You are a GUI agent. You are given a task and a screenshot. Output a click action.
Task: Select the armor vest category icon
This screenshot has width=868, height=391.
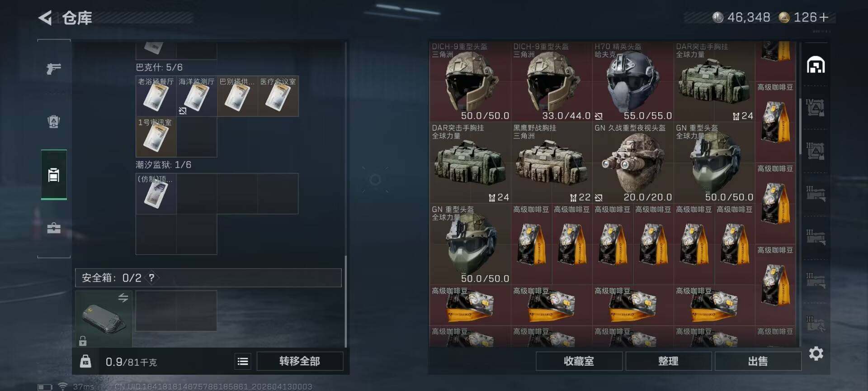click(x=54, y=121)
